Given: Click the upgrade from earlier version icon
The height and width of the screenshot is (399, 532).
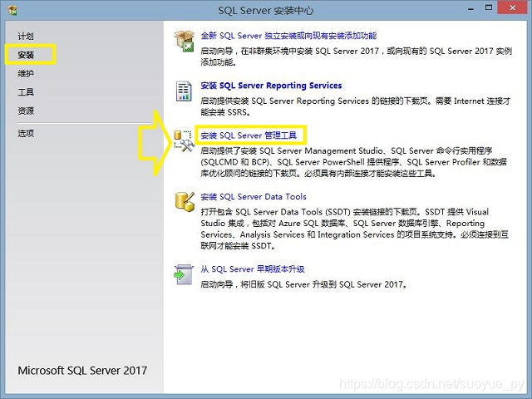Looking at the screenshot, I should pyautogui.click(x=184, y=274).
